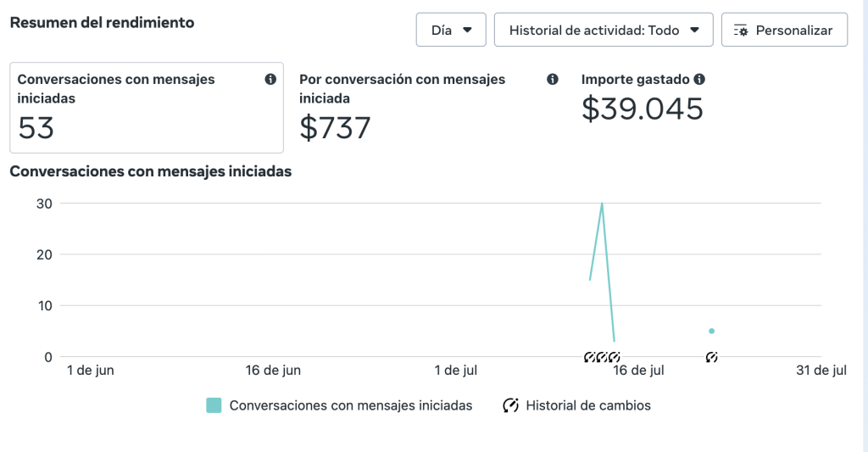The height and width of the screenshot is (452, 868).
Task: Click rightmost marker of the three clustered change markers
Action: click(x=615, y=357)
